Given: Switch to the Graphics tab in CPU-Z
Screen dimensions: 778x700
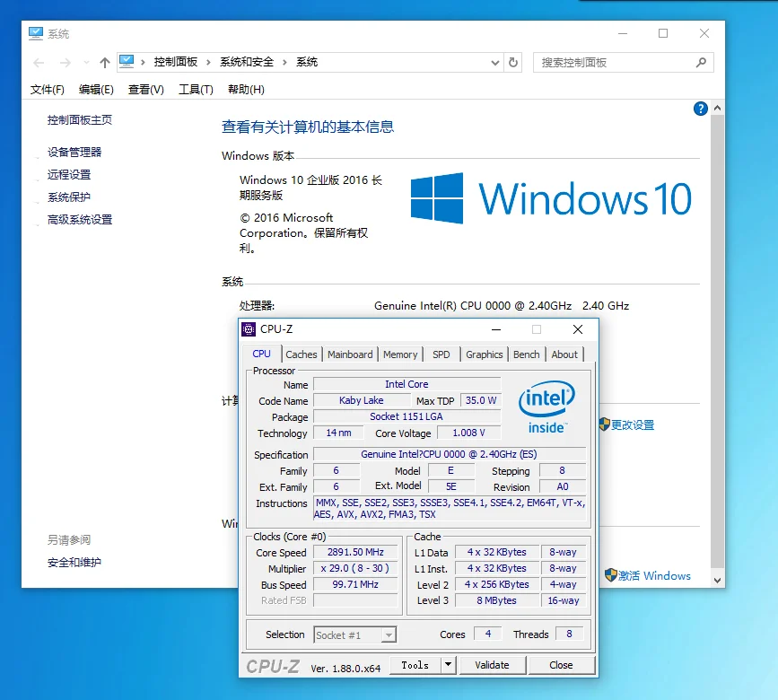Looking at the screenshot, I should (x=485, y=354).
